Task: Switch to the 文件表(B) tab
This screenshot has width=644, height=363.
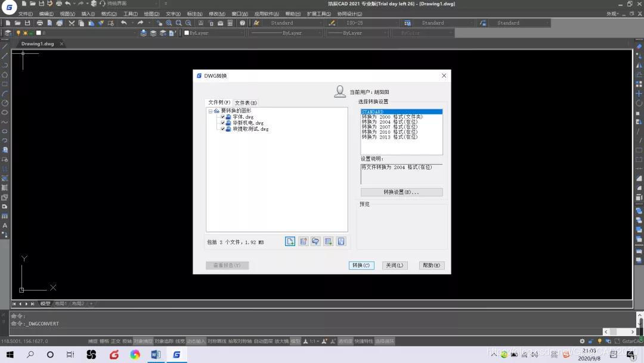Action: [246, 103]
